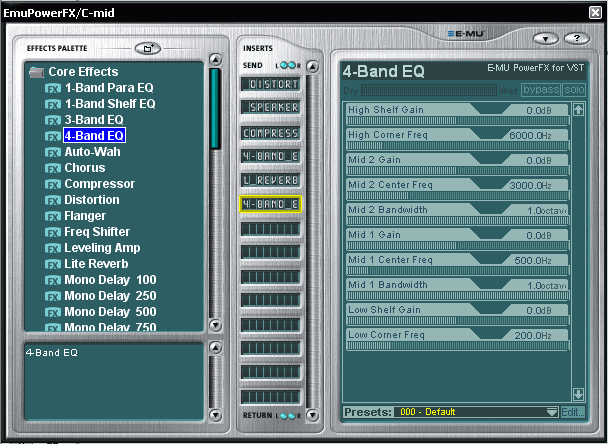608x444 pixels.
Task: Adjust the Low Corner Freq slider
Action: 458,346
